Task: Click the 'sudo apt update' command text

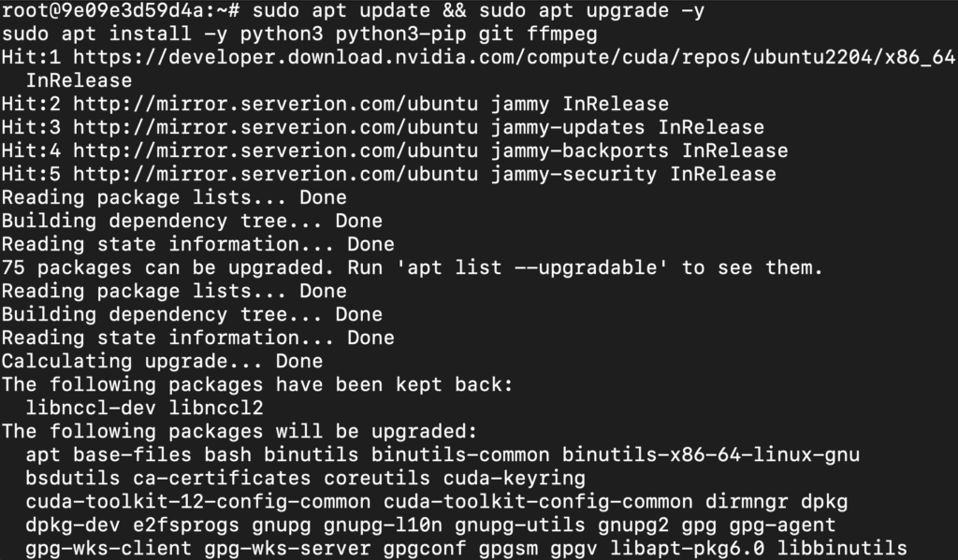Action: 341,11
